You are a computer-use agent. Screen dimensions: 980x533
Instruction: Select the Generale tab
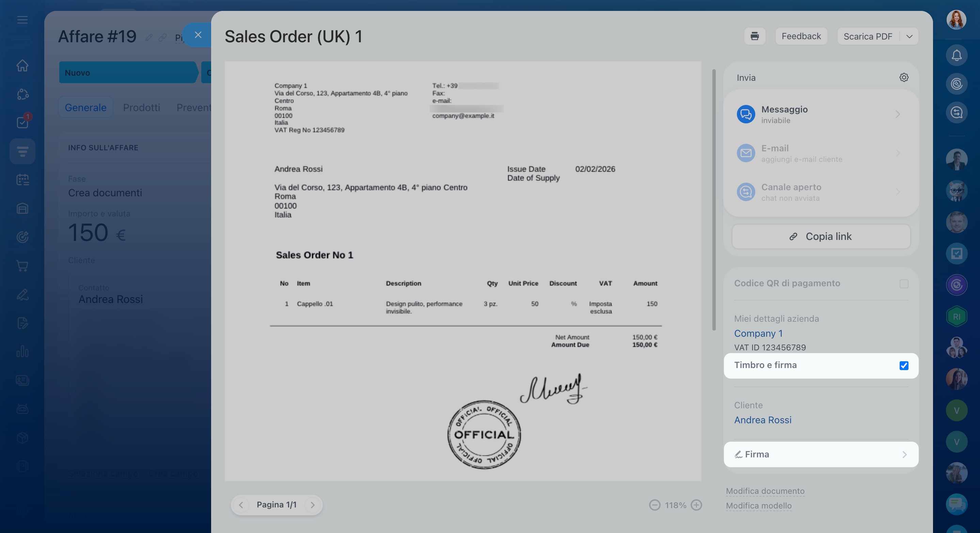point(85,108)
